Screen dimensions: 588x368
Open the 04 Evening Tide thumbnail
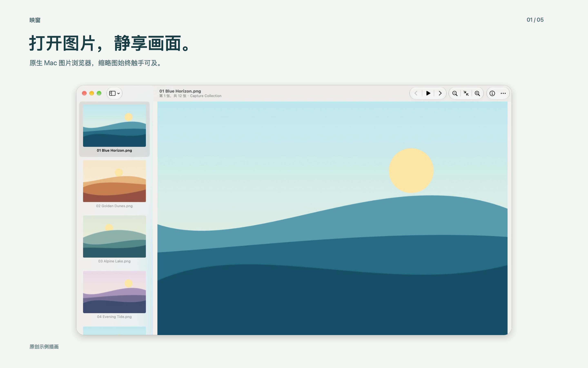[x=115, y=292]
